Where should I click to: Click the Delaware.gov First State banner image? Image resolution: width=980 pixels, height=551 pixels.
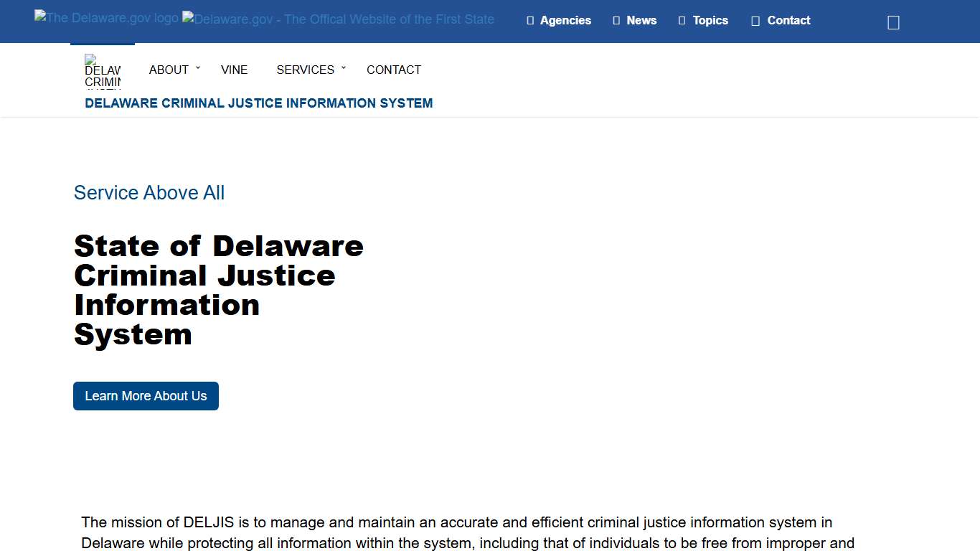337,19
